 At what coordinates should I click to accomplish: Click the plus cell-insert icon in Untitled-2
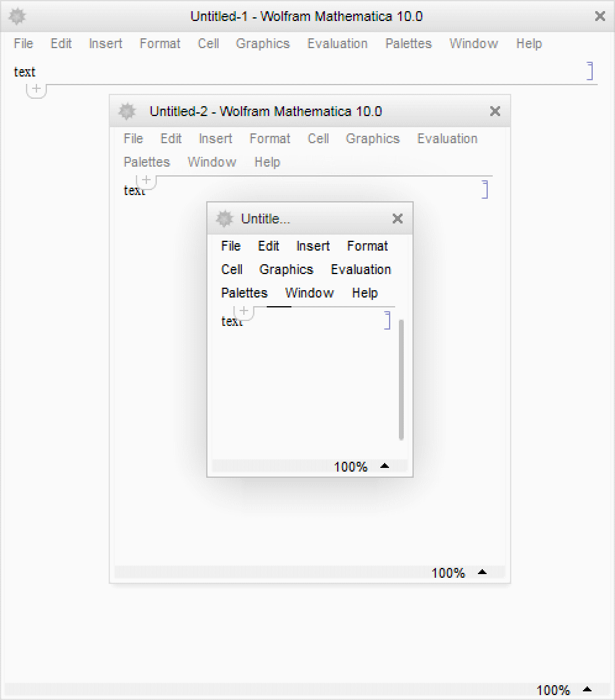(146, 180)
